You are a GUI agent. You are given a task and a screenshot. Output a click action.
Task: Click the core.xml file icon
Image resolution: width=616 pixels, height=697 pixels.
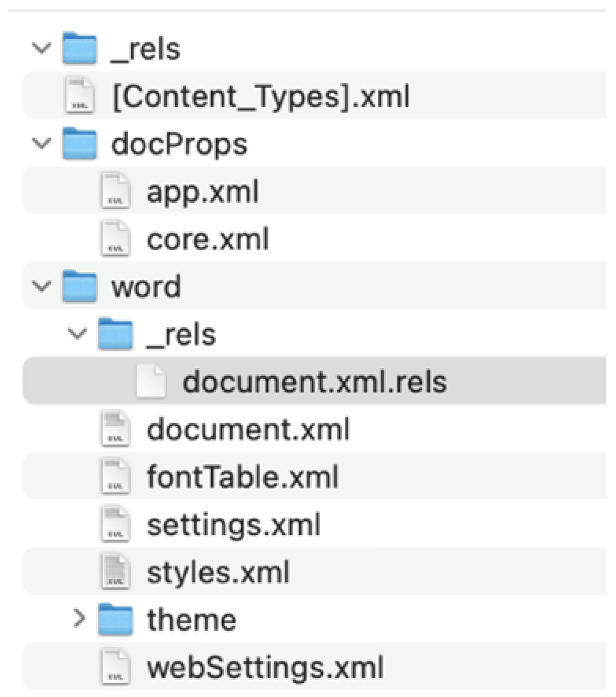click(x=115, y=239)
